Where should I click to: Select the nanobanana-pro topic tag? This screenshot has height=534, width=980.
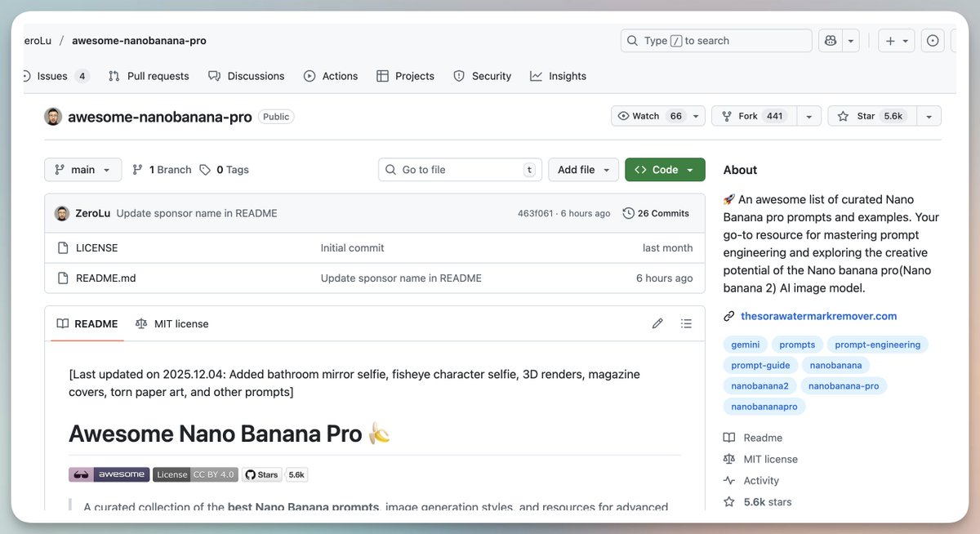click(844, 385)
